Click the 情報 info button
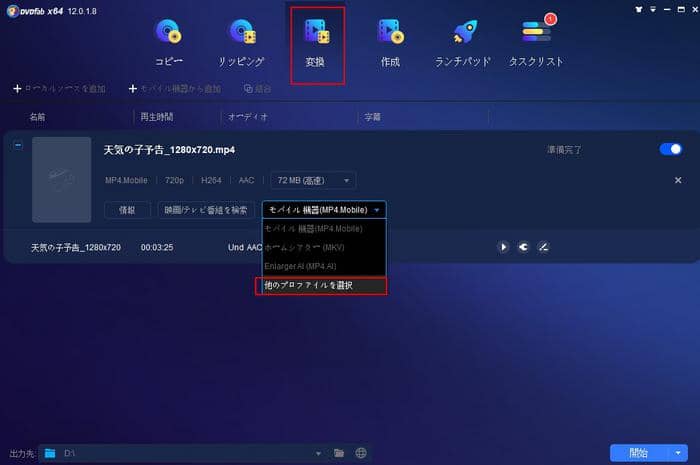This screenshot has width=700, height=465. point(127,210)
